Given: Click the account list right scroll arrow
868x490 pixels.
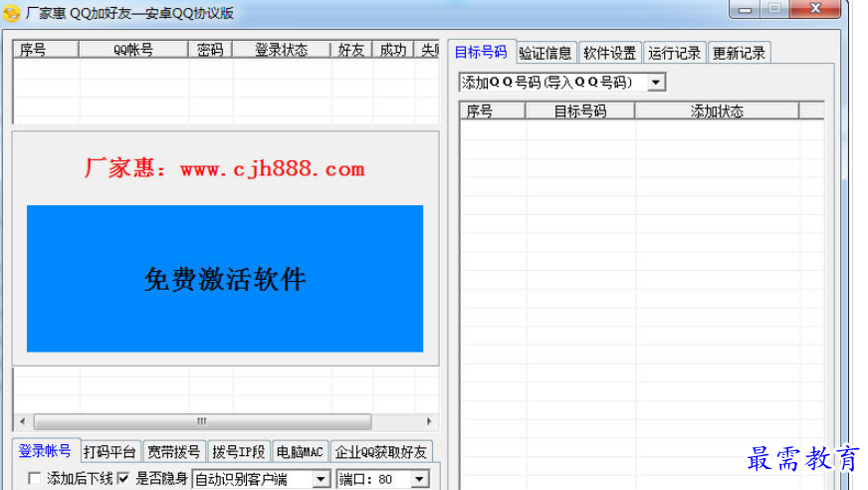Looking at the screenshot, I should (x=429, y=421).
